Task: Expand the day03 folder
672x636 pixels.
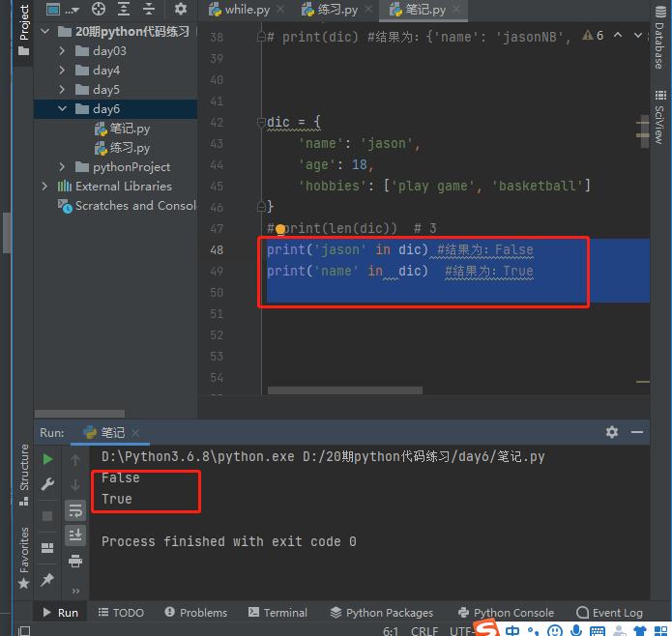Action: [62, 51]
